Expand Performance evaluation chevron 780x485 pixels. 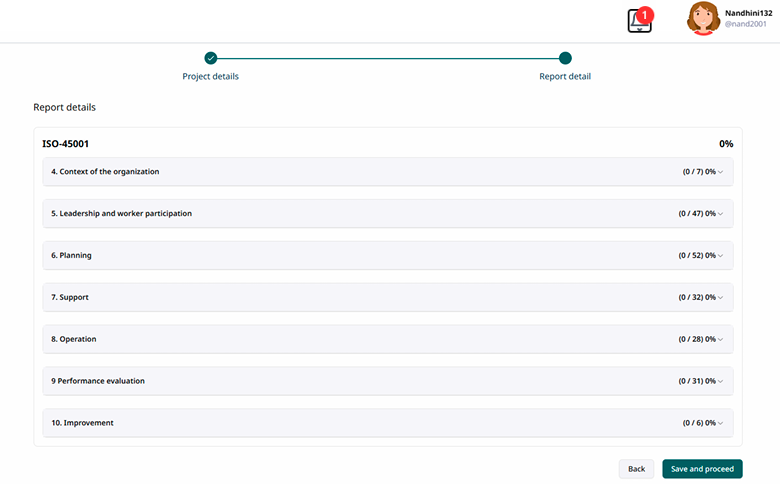click(x=720, y=382)
